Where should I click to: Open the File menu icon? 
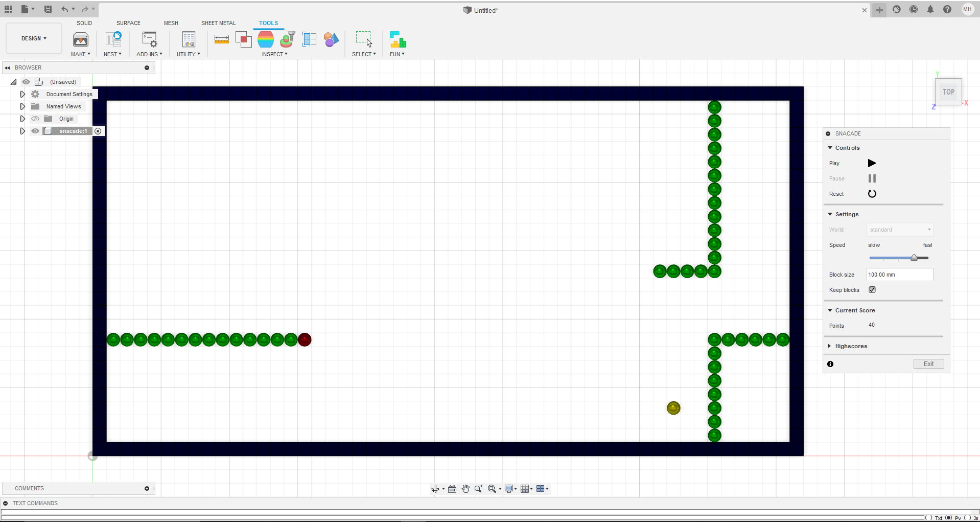click(x=25, y=9)
